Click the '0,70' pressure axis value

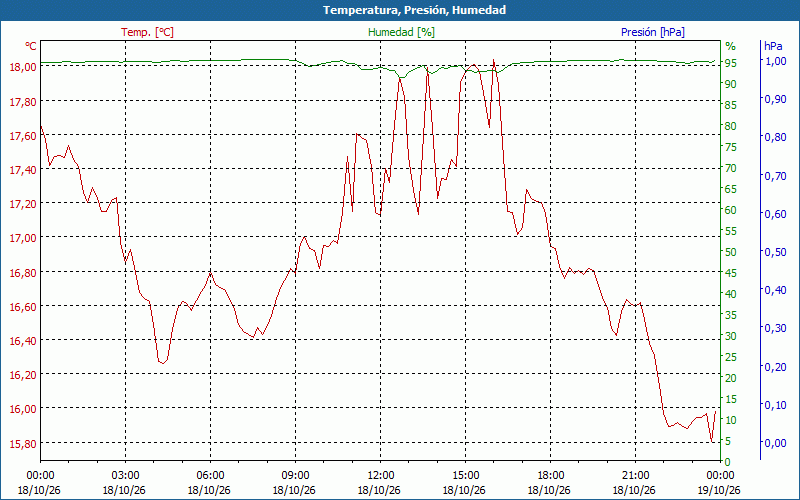point(776,176)
